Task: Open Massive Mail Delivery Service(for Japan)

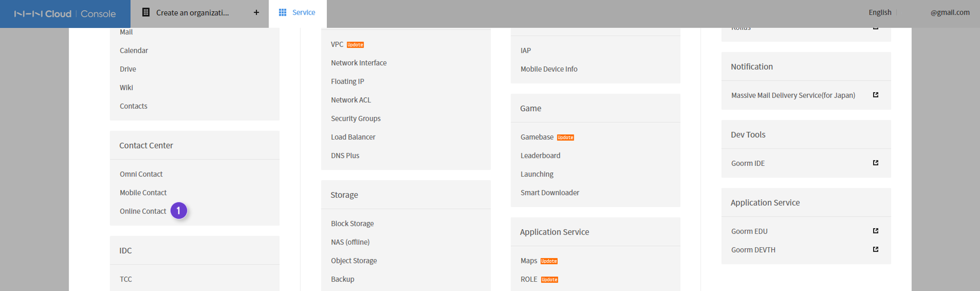Action: coord(793,96)
